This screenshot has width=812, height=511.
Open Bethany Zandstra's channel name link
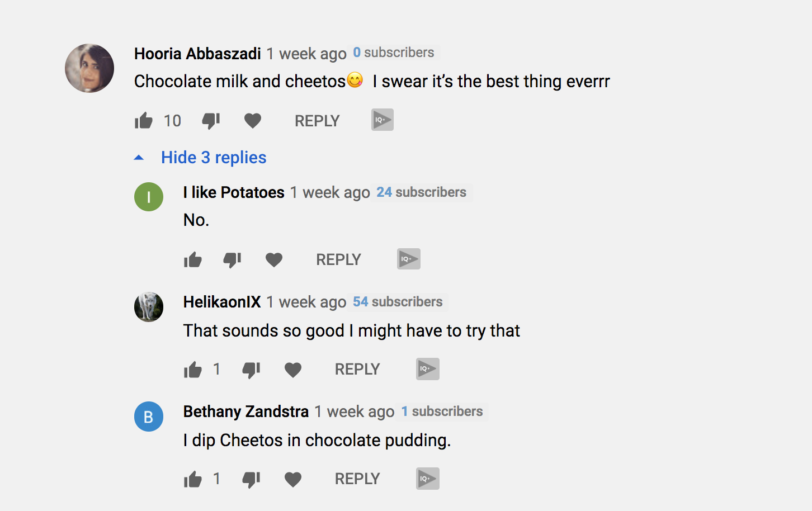(x=246, y=411)
